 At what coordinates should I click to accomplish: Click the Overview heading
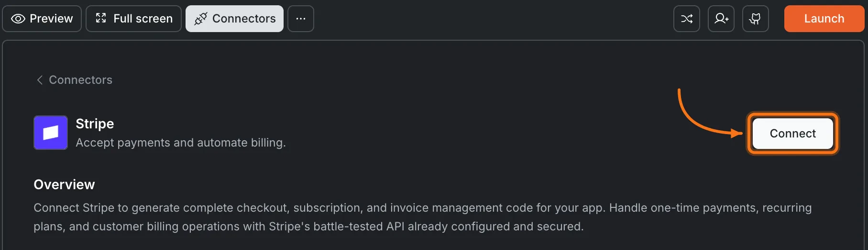64,184
